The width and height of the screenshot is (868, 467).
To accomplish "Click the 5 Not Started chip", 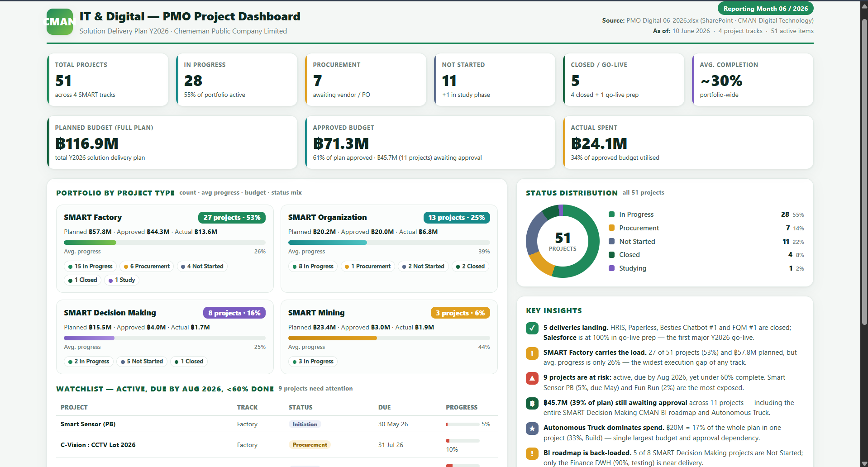I will coord(142,362).
